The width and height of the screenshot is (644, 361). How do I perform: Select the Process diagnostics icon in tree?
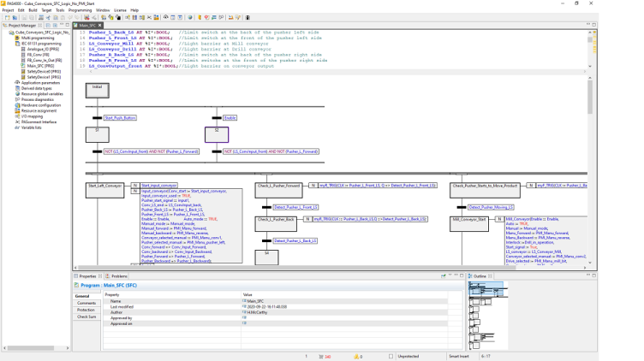click(17, 99)
